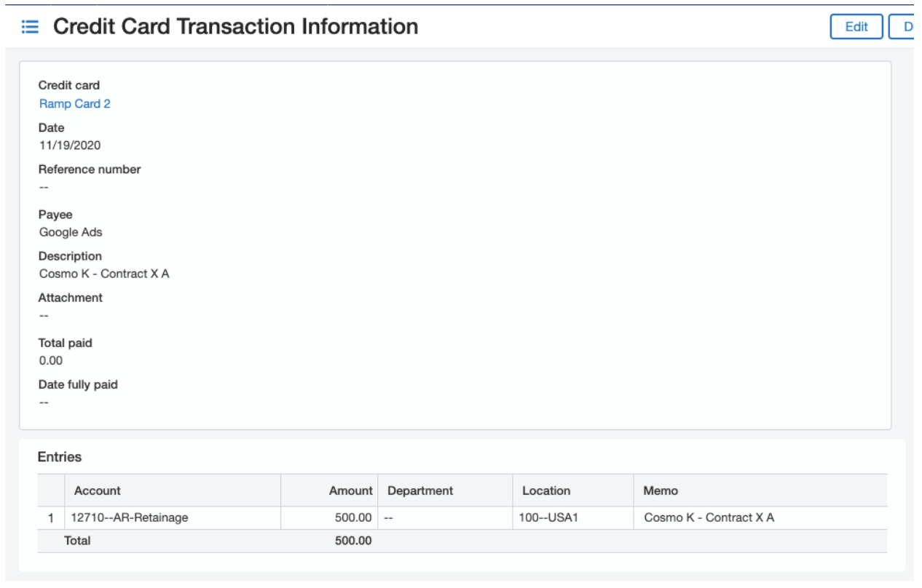Click the Credit card field label
Image resolution: width=922 pixels, height=588 pixels.
coord(69,86)
